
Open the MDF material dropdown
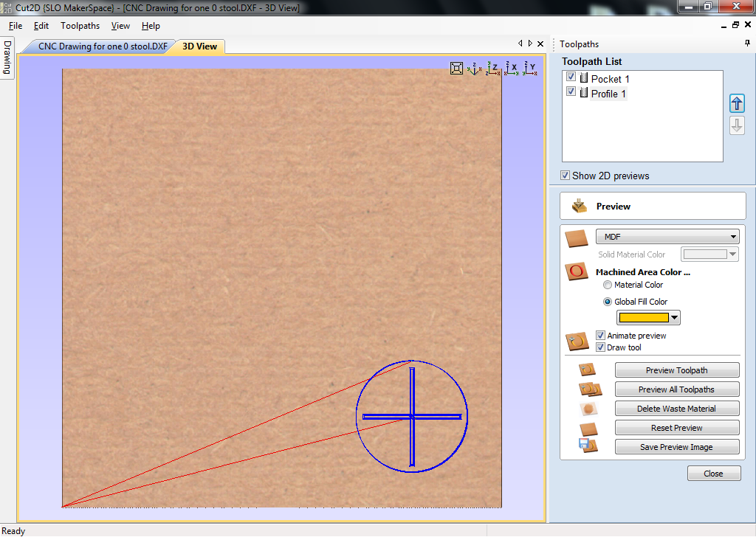667,237
